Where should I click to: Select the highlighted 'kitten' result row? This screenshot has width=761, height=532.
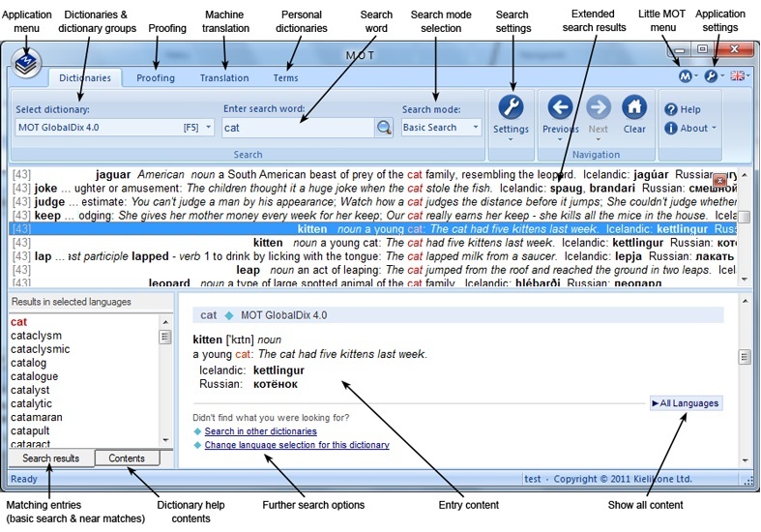[x=372, y=229]
